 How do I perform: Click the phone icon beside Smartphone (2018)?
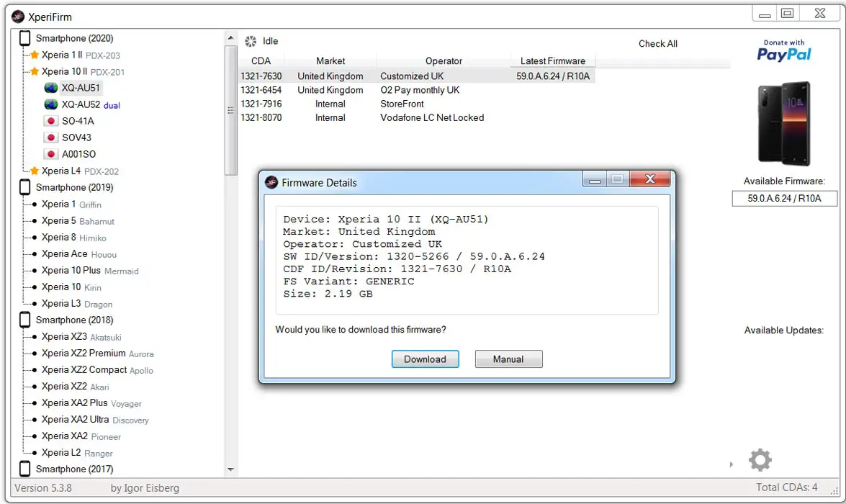coord(24,320)
